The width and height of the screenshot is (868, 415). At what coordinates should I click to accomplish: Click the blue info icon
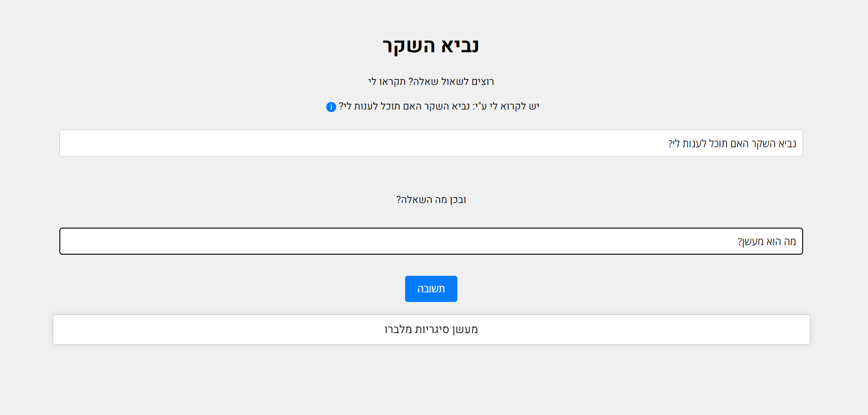331,107
